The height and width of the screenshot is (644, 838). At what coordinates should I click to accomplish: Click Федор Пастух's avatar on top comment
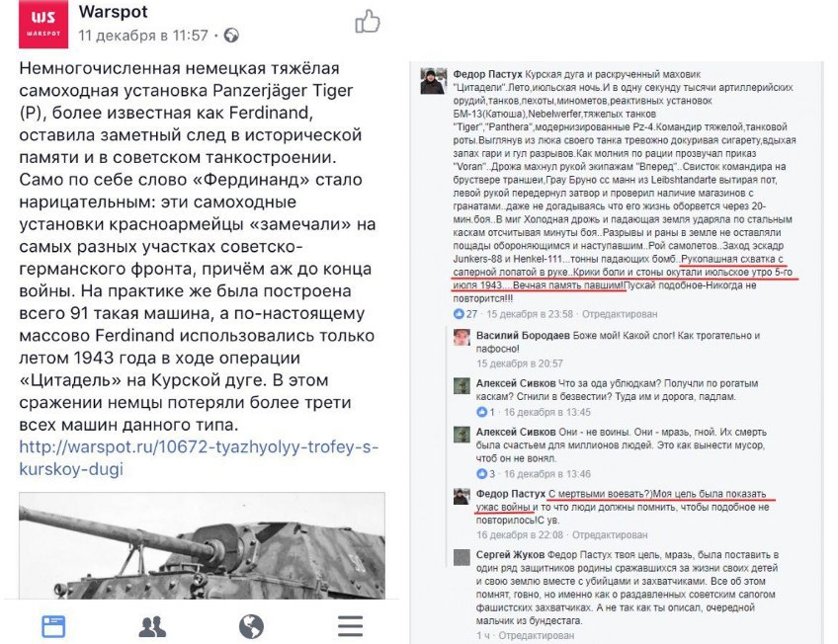434,81
